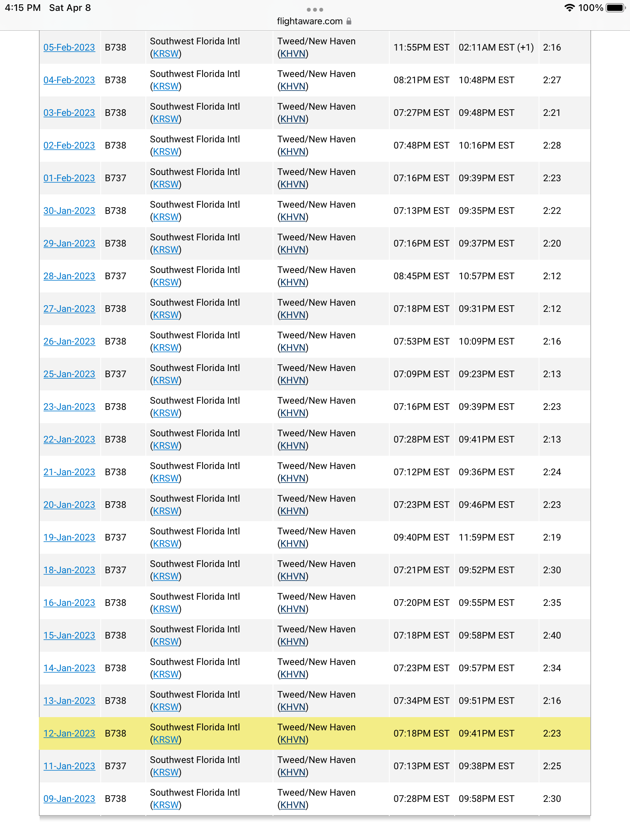Open the 09-Jan-2023 flight link
Image resolution: width=630 pixels, height=840 pixels.
tap(69, 799)
